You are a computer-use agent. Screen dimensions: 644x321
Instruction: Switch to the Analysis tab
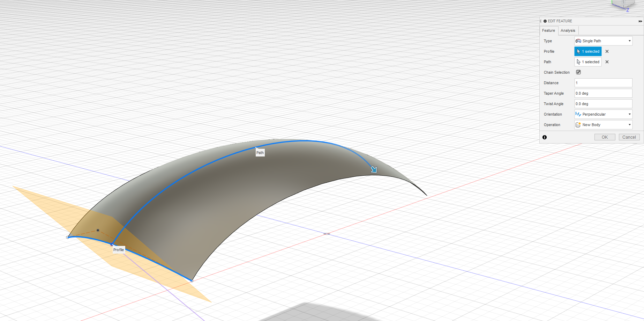[x=568, y=30]
